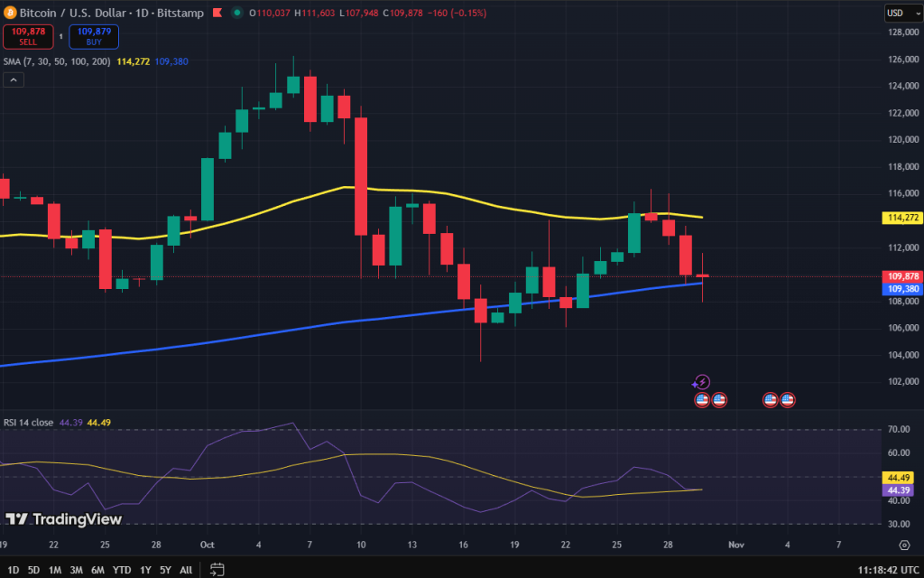Viewport: 924px width, 578px height.
Task: Click the first US flag economic event icon
Action: 702,399
